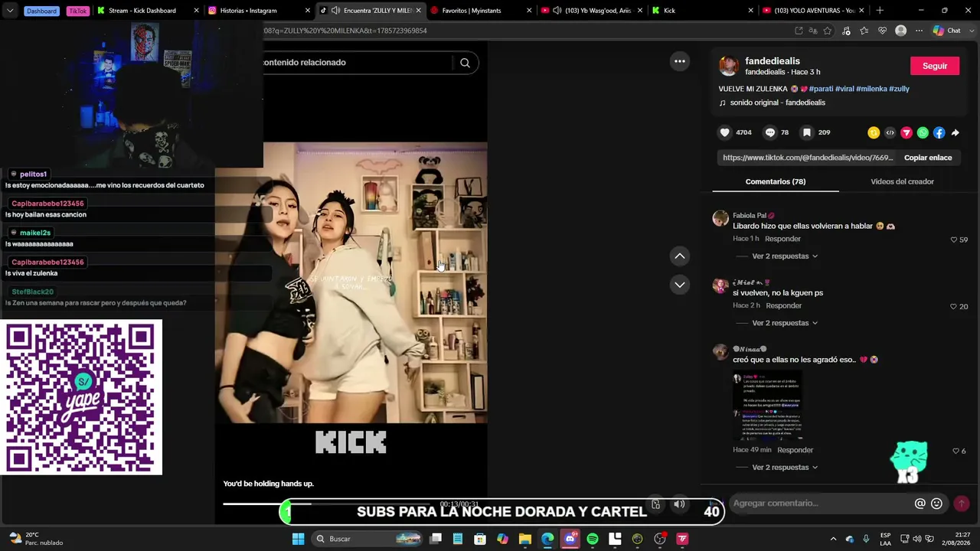Switch to Yb Wasg'ood YouTube tab
Screen dimensions: 980x551
pyautogui.click(x=591, y=11)
